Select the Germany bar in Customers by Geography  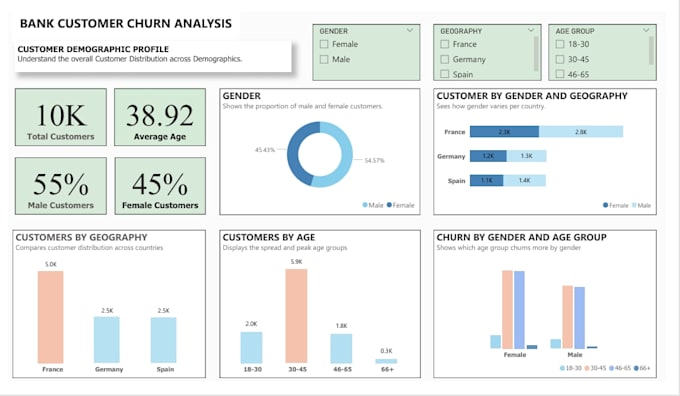pos(107,340)
